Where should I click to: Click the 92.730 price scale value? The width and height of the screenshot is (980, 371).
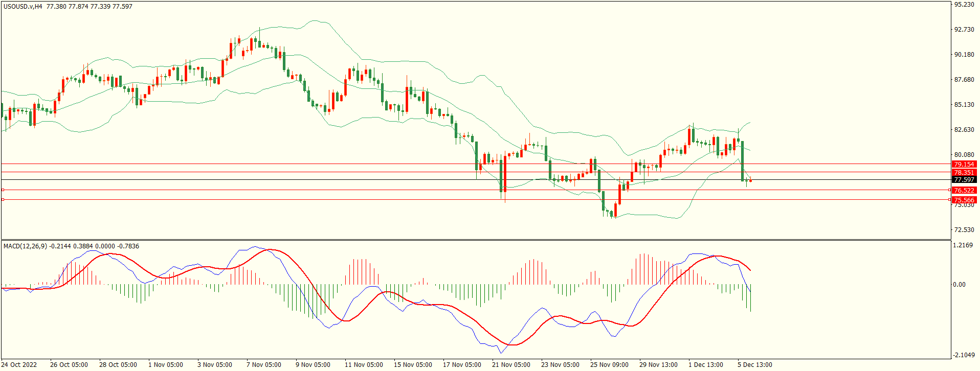964,29
